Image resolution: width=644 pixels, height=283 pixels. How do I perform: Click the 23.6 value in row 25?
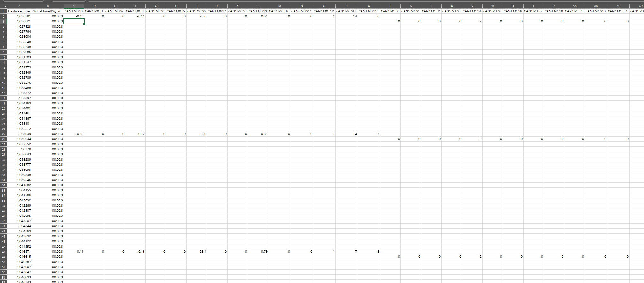pos(197,134)
